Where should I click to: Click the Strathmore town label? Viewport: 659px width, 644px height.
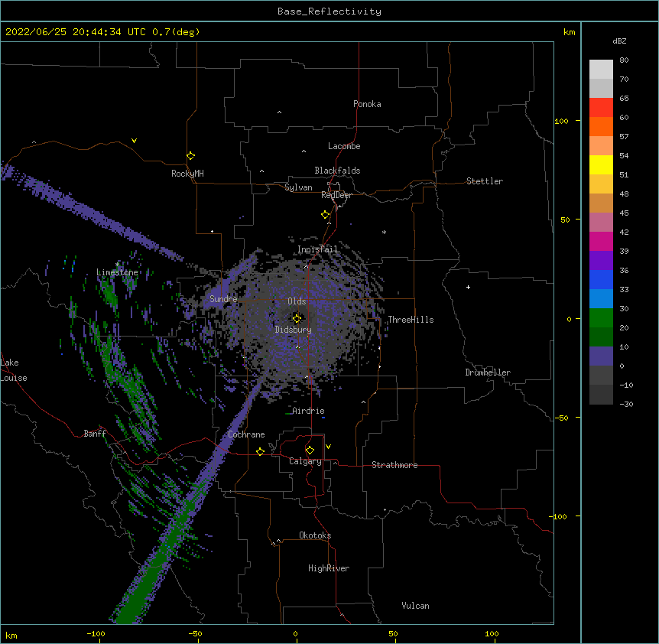pos(394,465)
